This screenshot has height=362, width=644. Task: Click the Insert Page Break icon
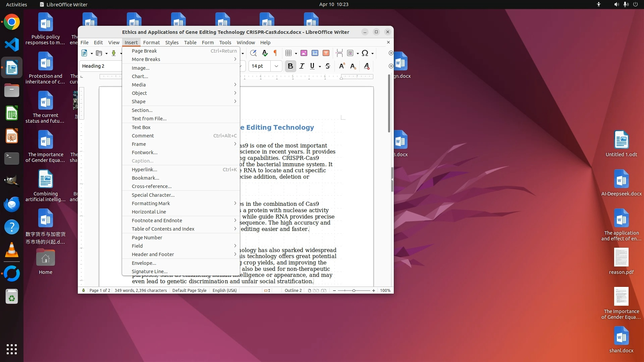click(339, 53)
